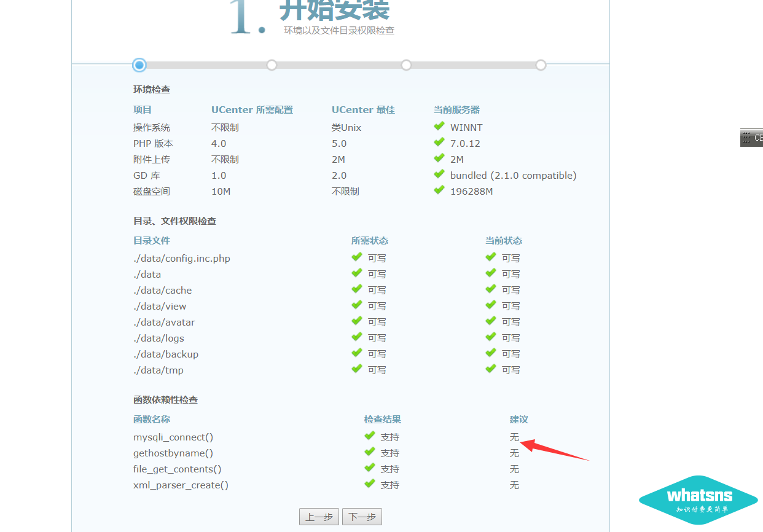This screenshot has width=763, height=532.
Task: Click the green check before bundled GD version
Action: pos(439,174)
